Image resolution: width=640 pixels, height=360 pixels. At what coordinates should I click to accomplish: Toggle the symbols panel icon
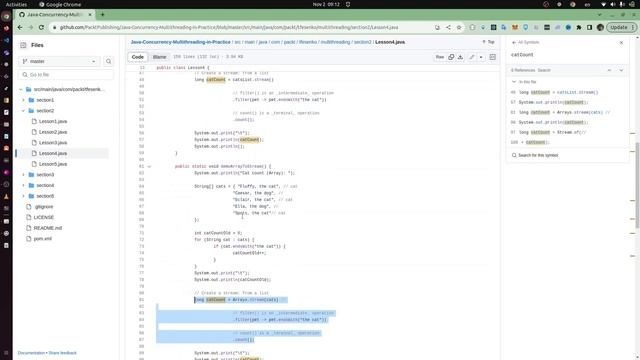493,57
